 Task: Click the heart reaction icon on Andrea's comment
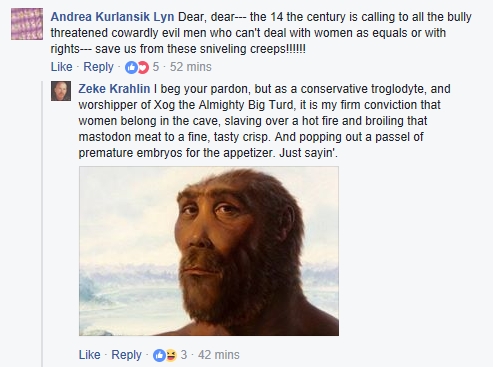pyautogui.click(x=143, y=67)
